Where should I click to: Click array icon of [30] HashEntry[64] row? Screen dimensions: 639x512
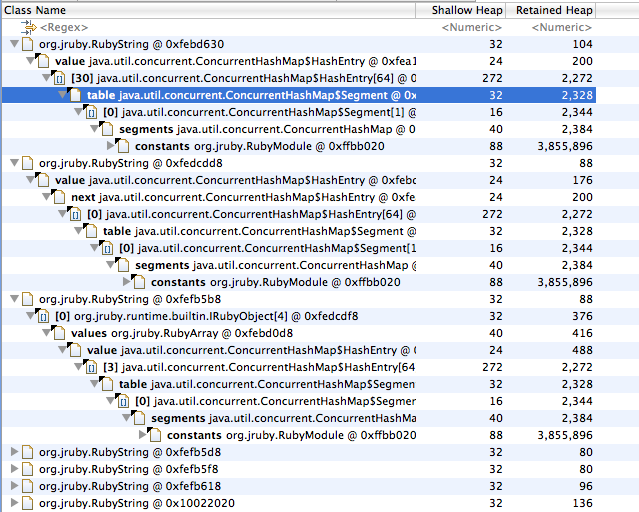59,77
